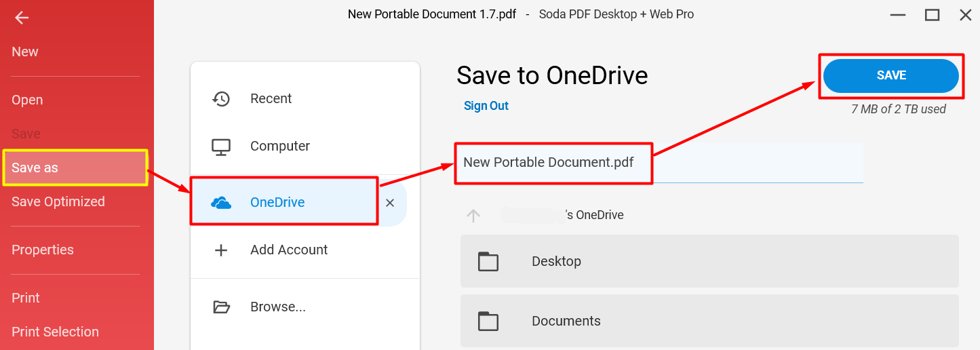This screenshot has width=980, height=350.
Task: Open the Documents folder row
Action: point(709,321)
